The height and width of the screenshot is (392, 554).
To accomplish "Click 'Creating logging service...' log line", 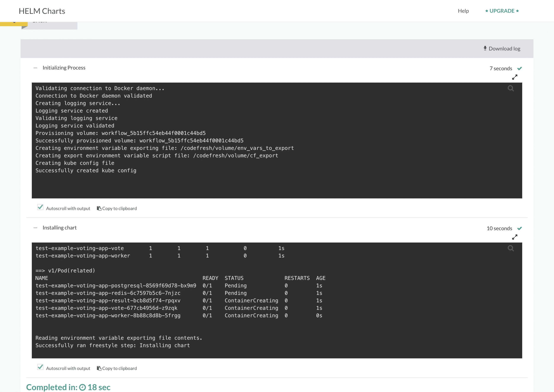I will [x=78, y=103].
